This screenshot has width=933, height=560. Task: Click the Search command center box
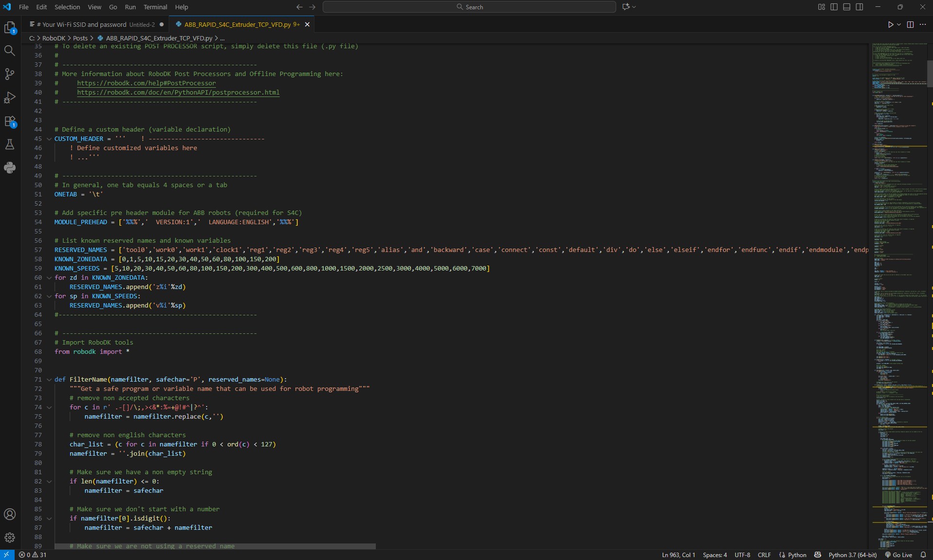(x=469, y=7)
